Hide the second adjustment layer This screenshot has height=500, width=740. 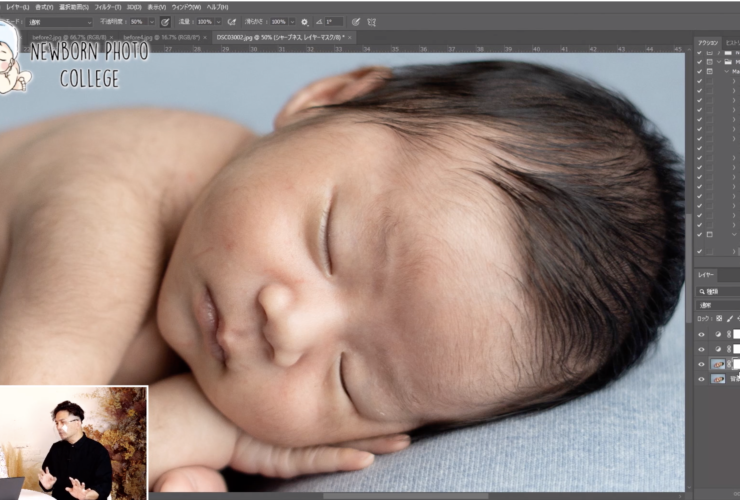tap(701, 349)
